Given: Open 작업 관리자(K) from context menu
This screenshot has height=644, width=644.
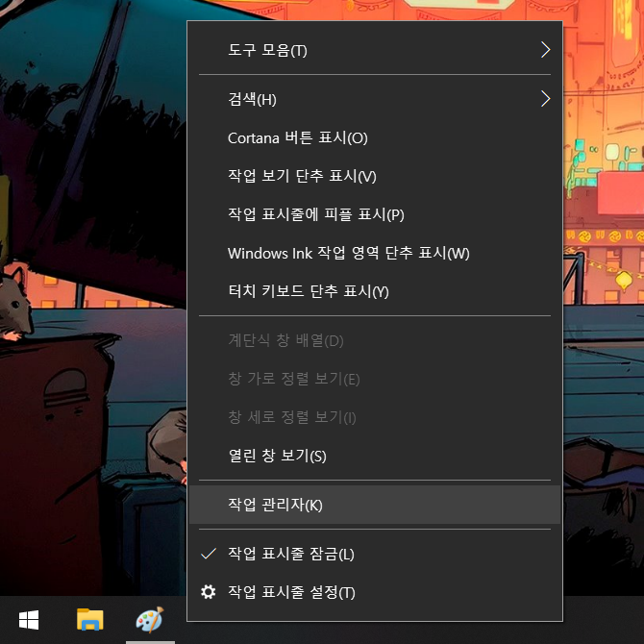Looking at the screenshot, I should click(x=375, y=505).
